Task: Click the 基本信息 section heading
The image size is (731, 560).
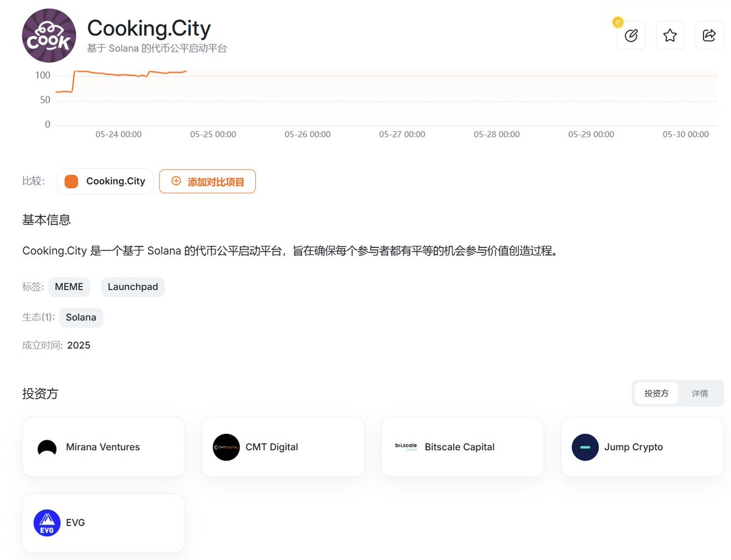Action: [x=46, y=220]
